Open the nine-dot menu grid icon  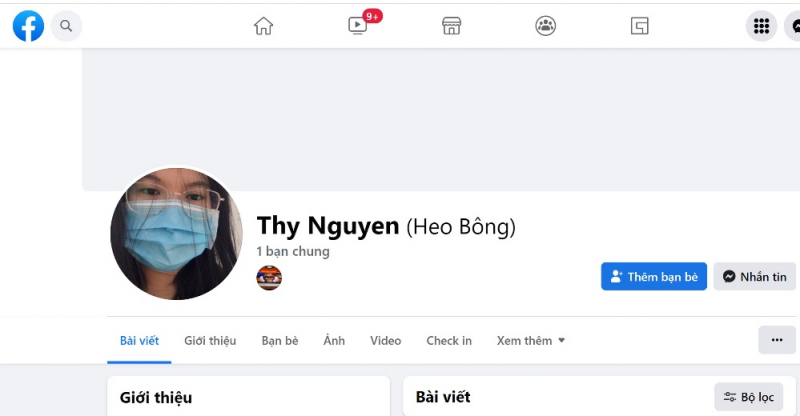click(761, 26)
